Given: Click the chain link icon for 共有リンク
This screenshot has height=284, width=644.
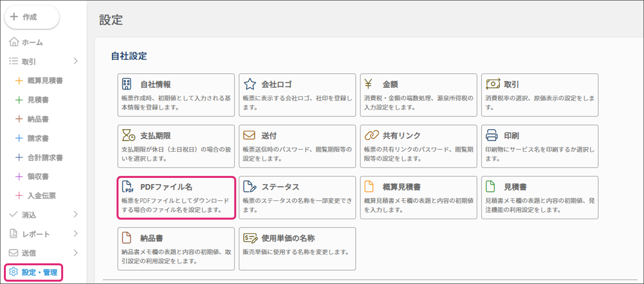Looking at the screenshot, I should 372,135.
